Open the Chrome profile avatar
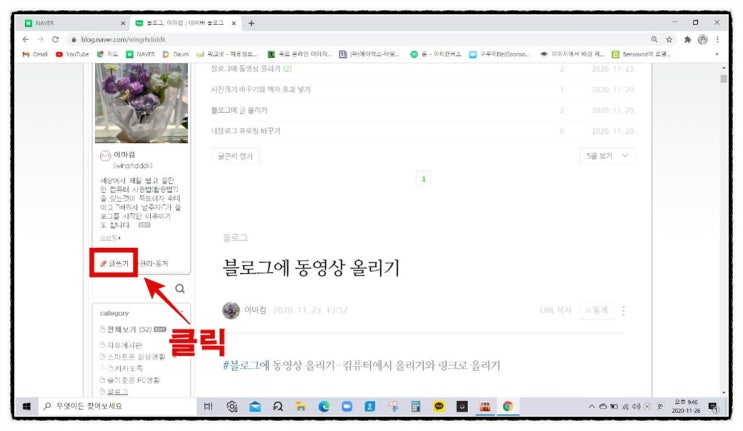The height and width of the screenshot is (431, 743). pyautogui.click(x=703, y=39)
